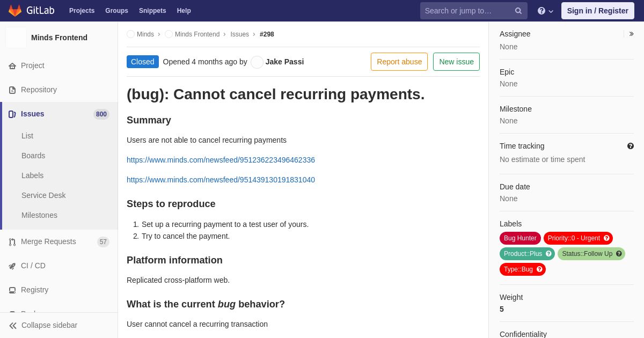Viewport: 644px width, 338px height.
Task: Click the Closed status badge
Action: pos(143,62)
